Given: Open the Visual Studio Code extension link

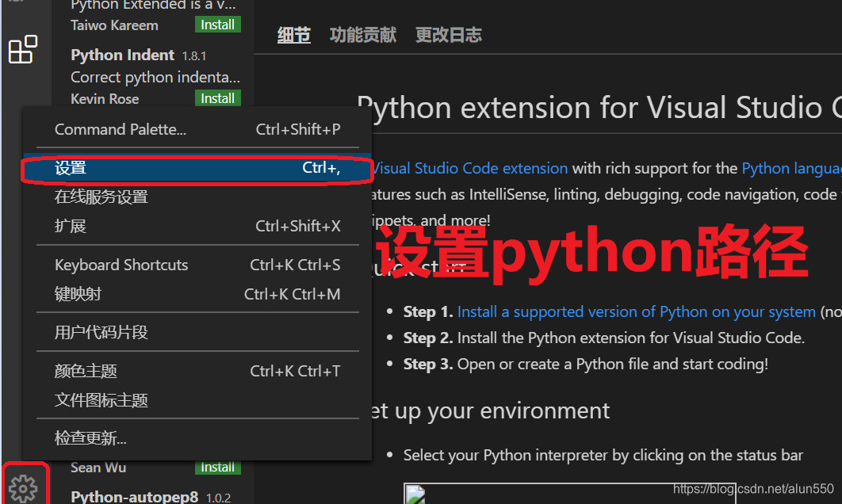Looking at the screenshot, I should click(x=469, y=168).
